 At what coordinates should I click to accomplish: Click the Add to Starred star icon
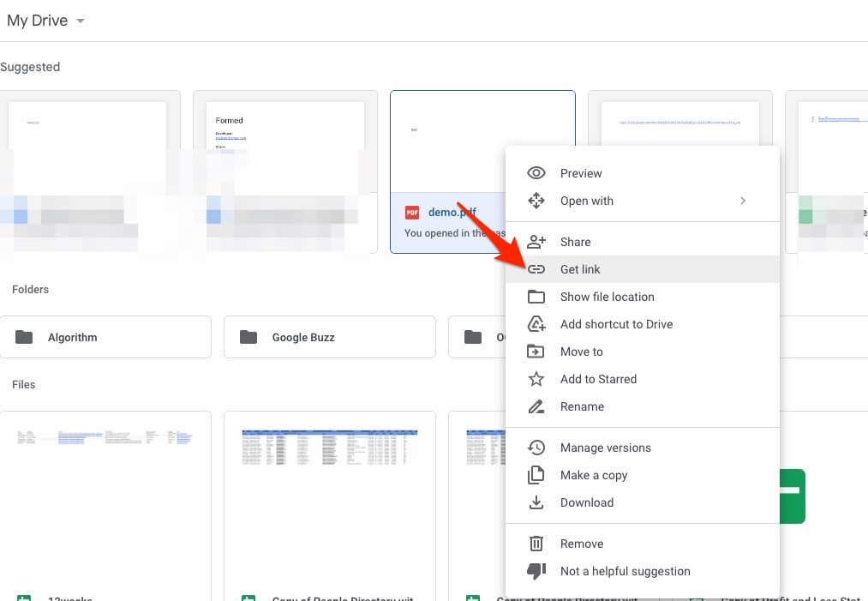click(536, 379)
